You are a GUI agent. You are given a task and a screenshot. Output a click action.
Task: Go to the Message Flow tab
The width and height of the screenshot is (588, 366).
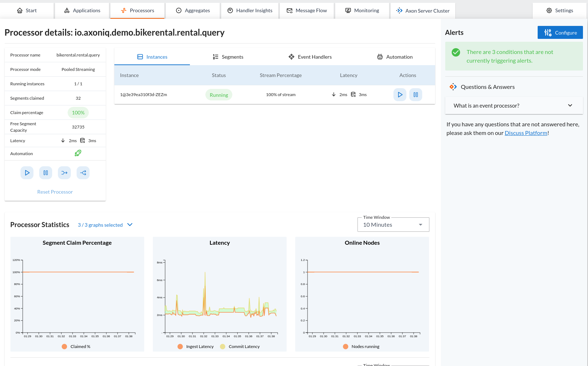[x=307, y=10]
